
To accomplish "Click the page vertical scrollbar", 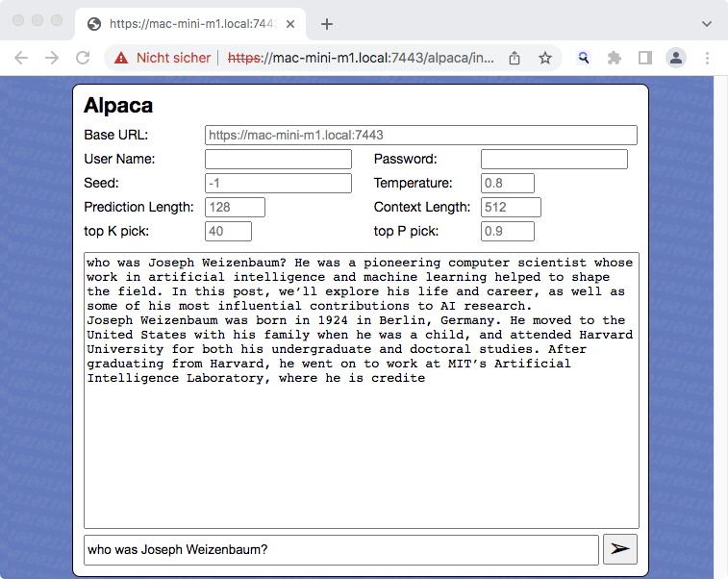I will [x=720, y=327].
